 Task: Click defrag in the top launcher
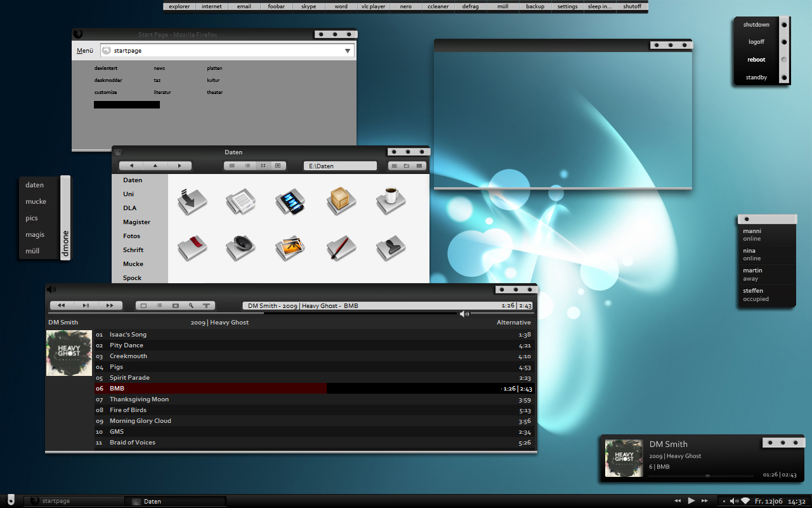pos(471,6)
